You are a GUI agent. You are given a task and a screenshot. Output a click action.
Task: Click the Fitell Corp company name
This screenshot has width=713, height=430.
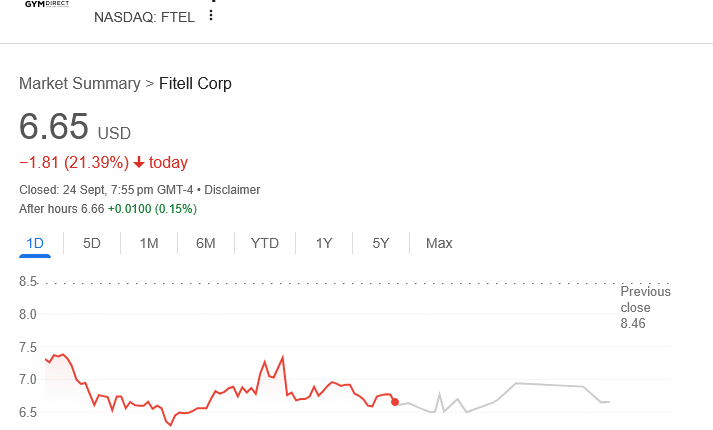(195, 83)
